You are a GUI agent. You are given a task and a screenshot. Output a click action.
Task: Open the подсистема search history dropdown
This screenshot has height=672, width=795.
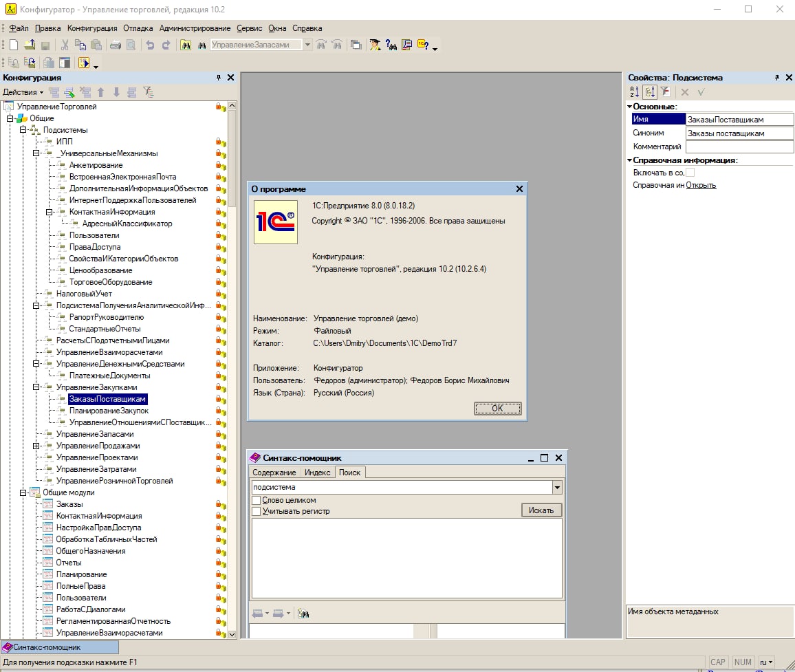click(557, 488)
